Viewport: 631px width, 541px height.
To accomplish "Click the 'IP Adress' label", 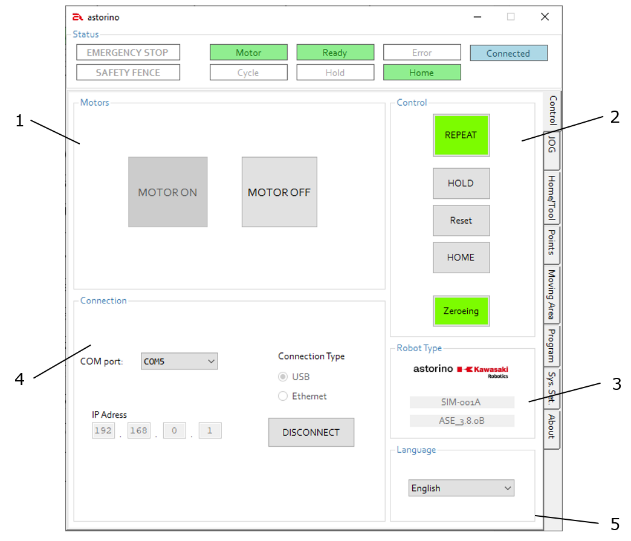I will [109, 415].
